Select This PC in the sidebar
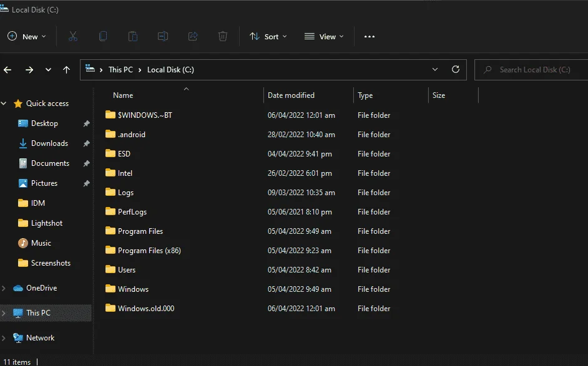This screenshot has width=588, height=366. click(x=38, y=313)
